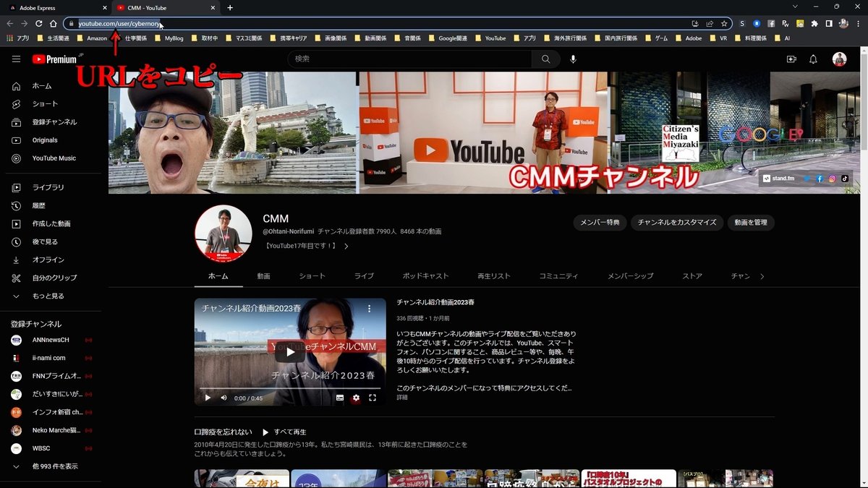The image size is (868, 488).
Task: Click the install app icon in address bar
Action: [x=695, y=23]
